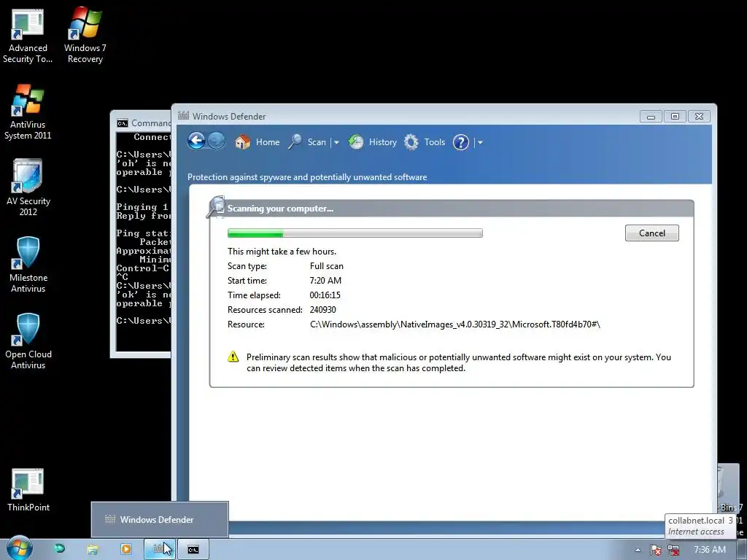
Task: Open Windows Media Player from taskbar
Action: click(x=125, y=549)
